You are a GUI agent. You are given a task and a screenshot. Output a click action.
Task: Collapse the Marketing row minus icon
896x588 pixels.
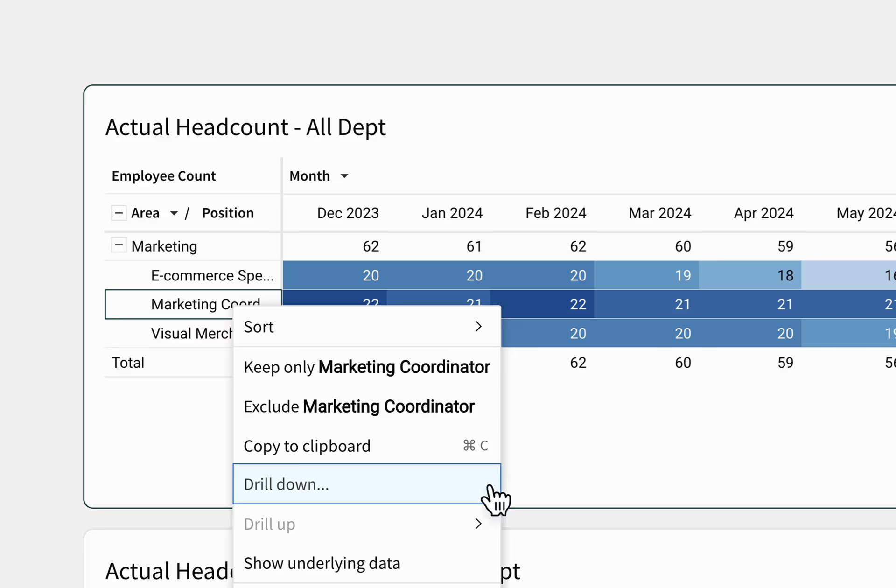[119, 245]
